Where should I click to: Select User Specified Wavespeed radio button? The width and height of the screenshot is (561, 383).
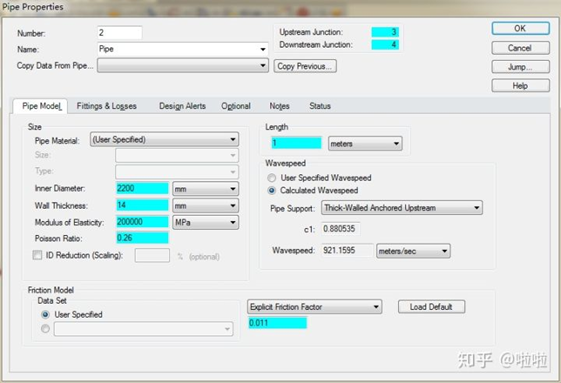pyautogui.click(x=272, y=178)
